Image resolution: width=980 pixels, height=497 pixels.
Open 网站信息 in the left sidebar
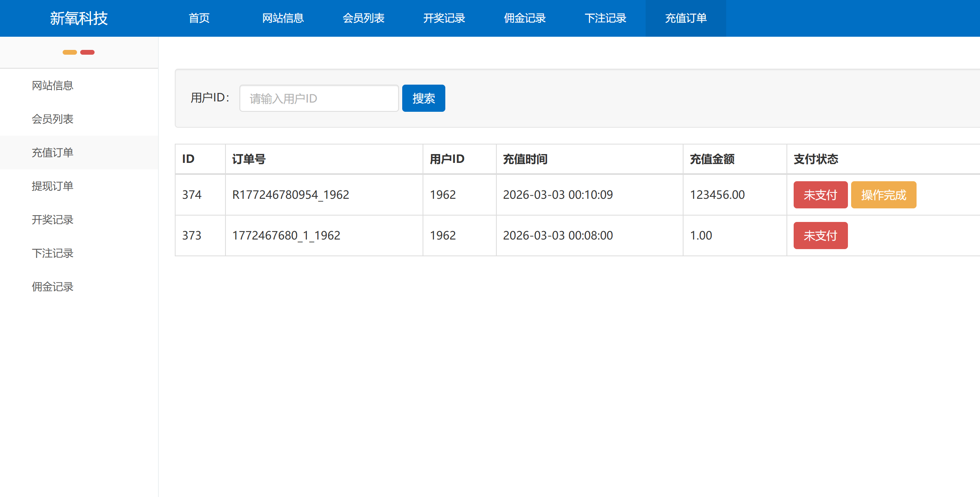(x=53, y=85)
